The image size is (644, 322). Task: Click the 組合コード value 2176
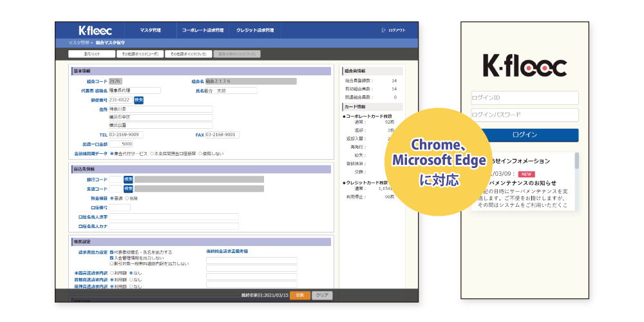(115, 81)
